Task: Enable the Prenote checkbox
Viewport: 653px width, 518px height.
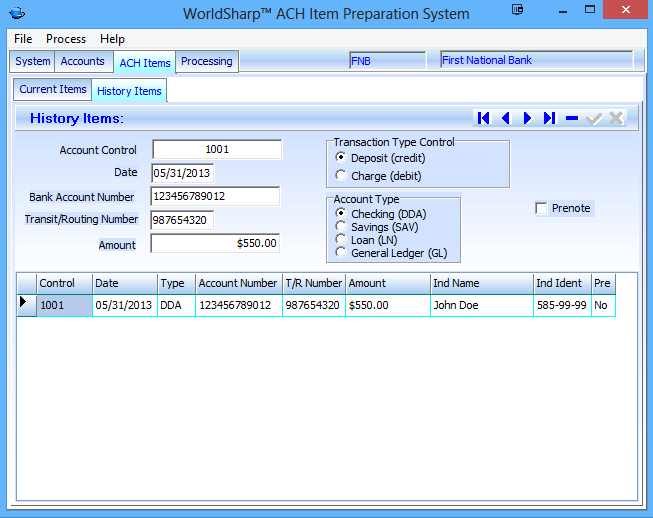Action: point(542,209)
